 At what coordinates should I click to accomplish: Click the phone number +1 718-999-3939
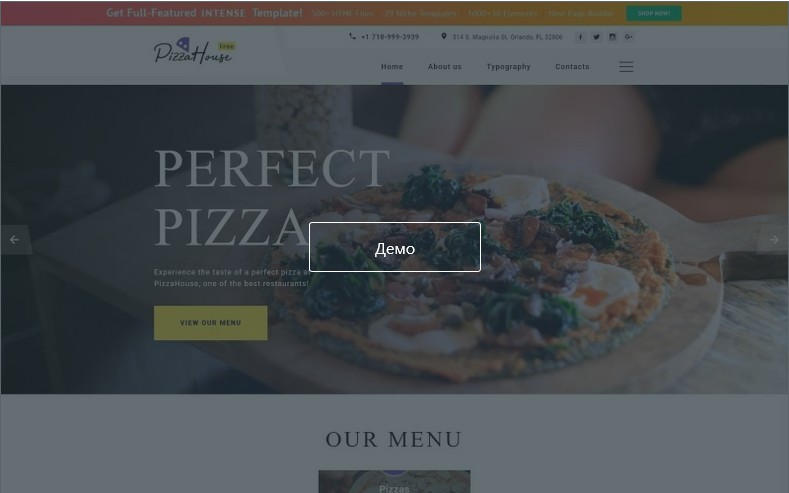coord(390,37)
